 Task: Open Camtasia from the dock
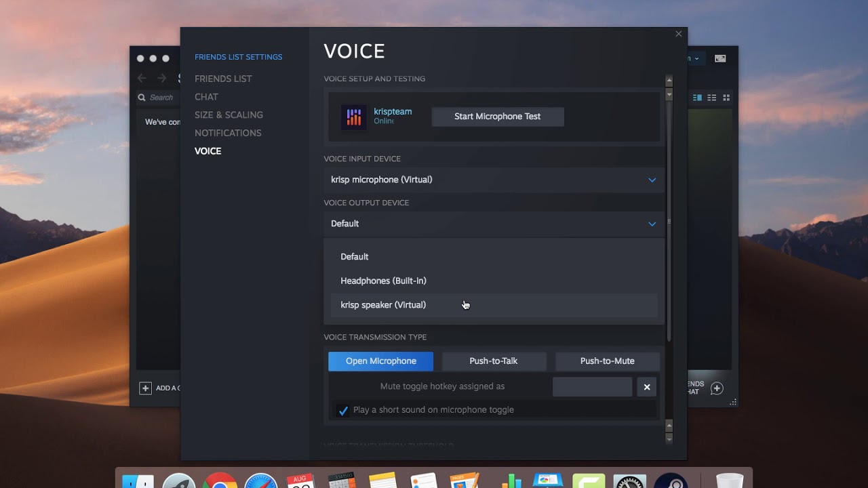pos(589,481)
